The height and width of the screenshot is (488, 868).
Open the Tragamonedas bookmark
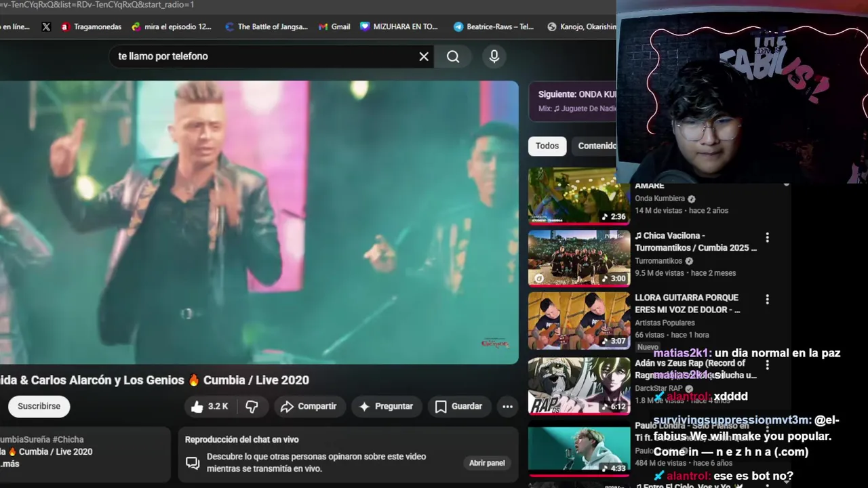pyautogui.click(x=91, y=27)
